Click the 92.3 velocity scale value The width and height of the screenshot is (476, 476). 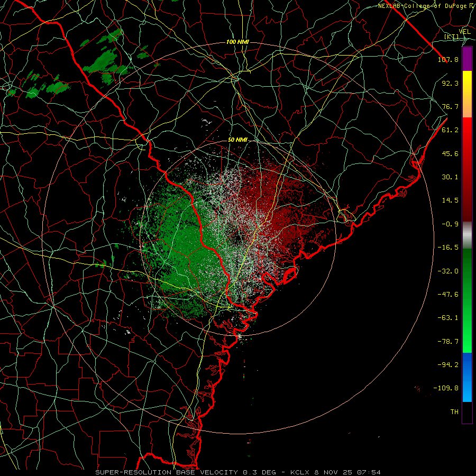[x=450, y=83]
